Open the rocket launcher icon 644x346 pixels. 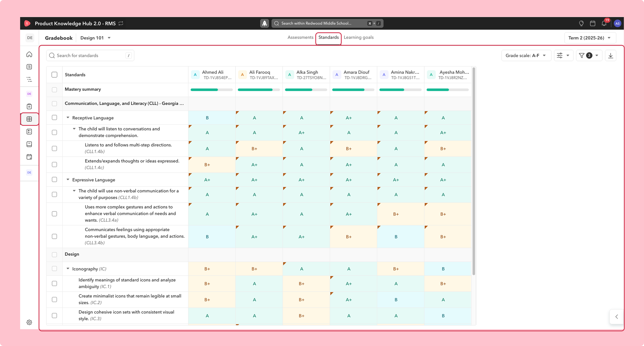click(264, 23)
